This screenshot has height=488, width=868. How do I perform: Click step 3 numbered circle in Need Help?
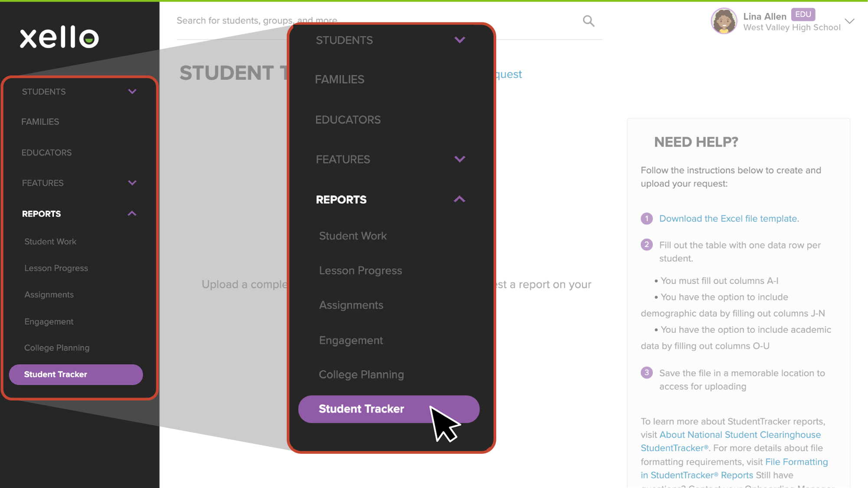tap(646, 373)
